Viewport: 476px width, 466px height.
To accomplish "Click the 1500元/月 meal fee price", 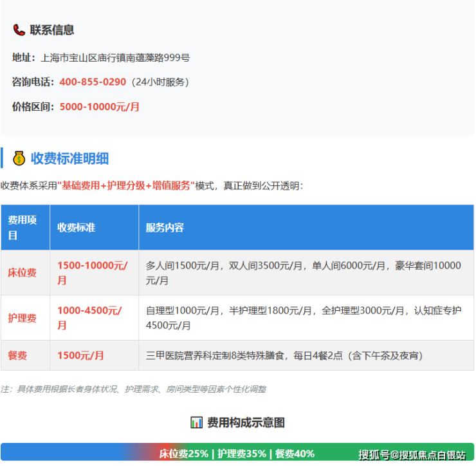I will 80,355.
